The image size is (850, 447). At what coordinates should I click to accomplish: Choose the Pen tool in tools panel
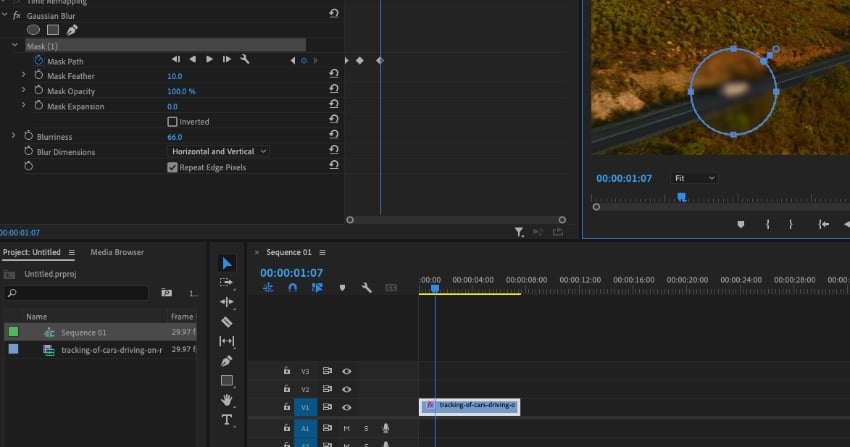227,361
